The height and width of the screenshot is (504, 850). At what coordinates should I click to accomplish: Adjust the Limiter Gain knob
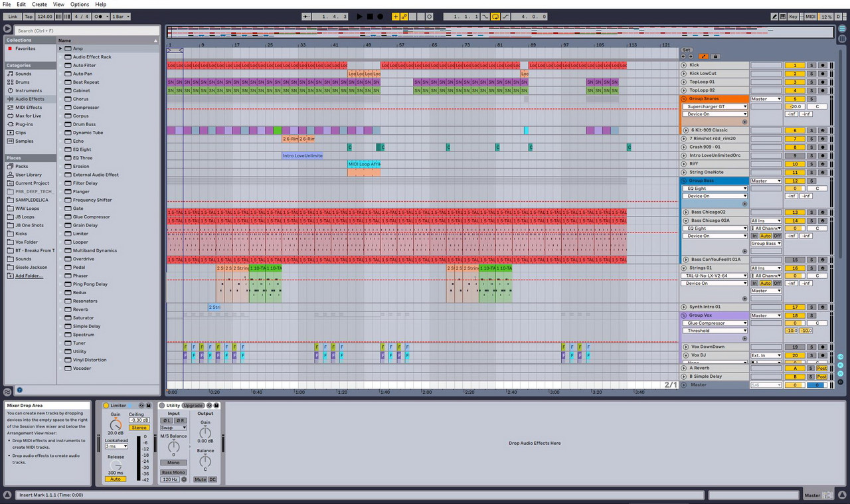[116, 425]
